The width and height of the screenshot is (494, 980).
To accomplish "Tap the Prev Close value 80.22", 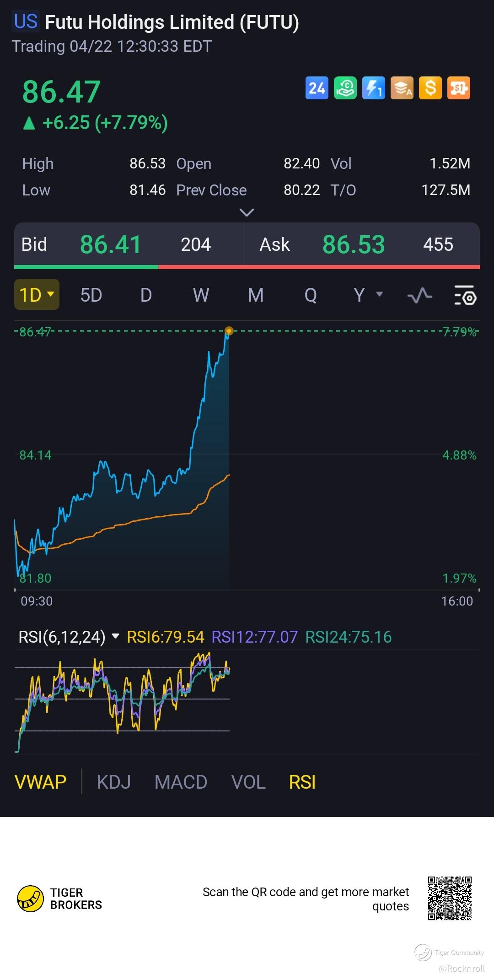I will click(x=301, y=190).
